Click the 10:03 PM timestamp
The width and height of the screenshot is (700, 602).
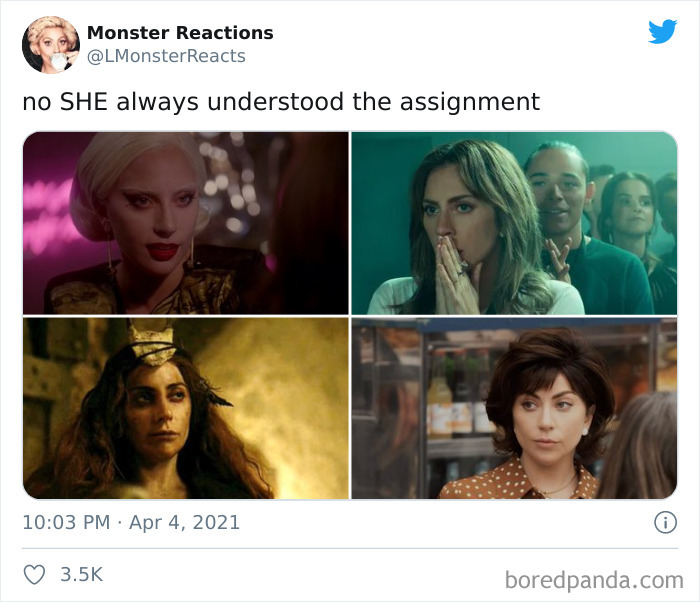(x=66, y=523)
